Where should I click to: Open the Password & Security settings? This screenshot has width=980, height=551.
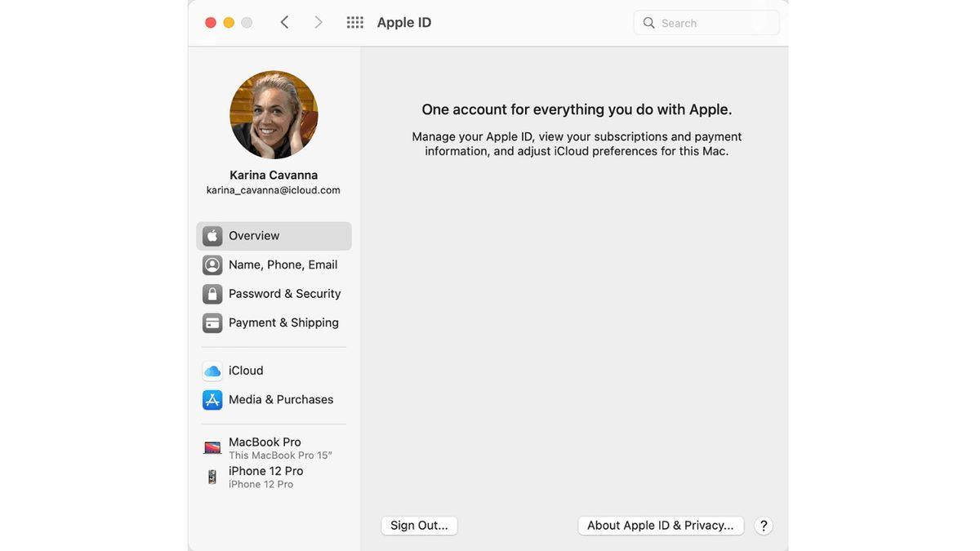click(284, 293)
